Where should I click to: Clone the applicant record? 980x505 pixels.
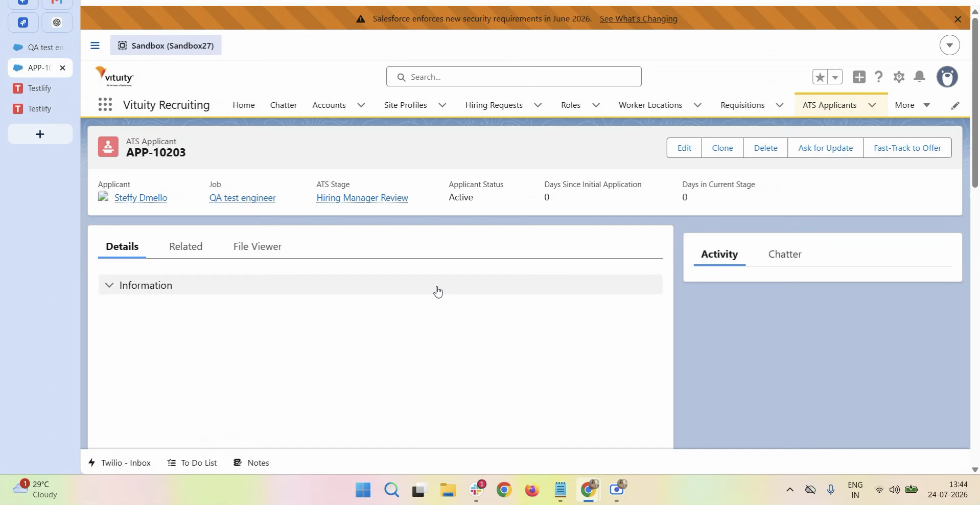pos(722,148)
